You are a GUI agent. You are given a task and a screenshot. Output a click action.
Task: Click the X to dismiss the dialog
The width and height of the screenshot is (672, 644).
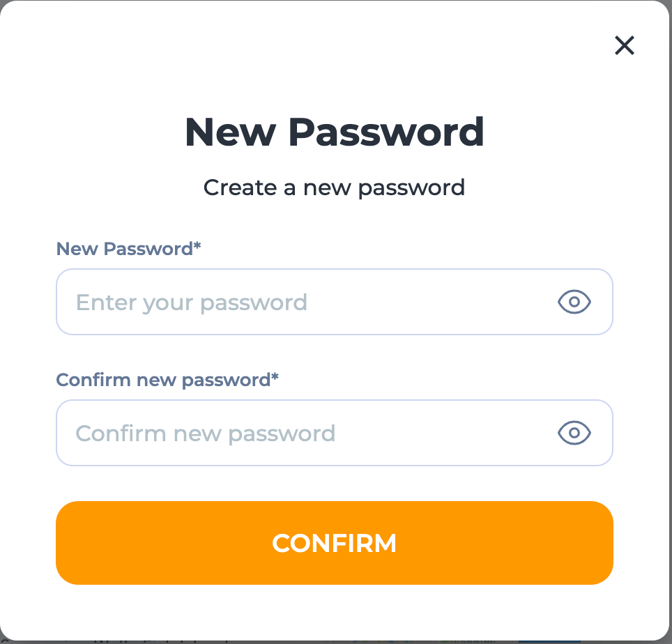(x=624, y=45)
